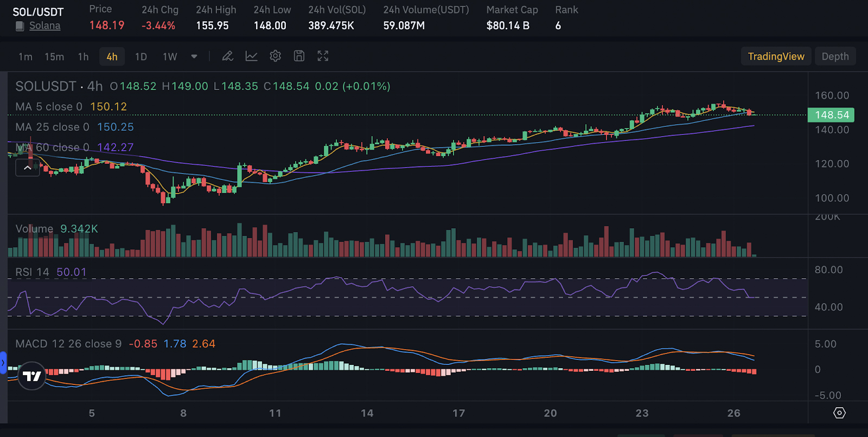
Task: Open the drawing tools pencil icon
Action: click(x=228, y=56)
